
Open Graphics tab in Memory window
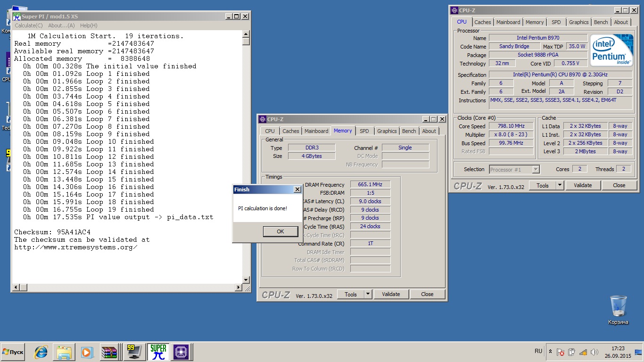387,131
